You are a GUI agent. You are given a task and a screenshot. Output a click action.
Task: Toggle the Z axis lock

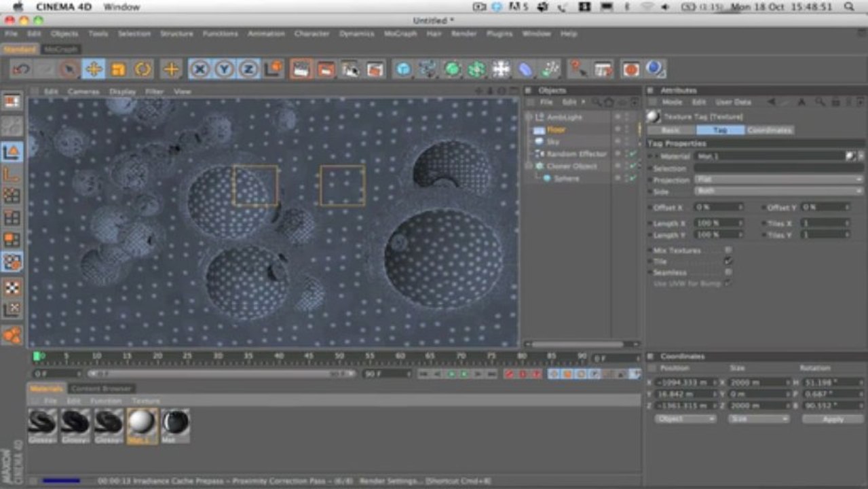click(248, 69)
